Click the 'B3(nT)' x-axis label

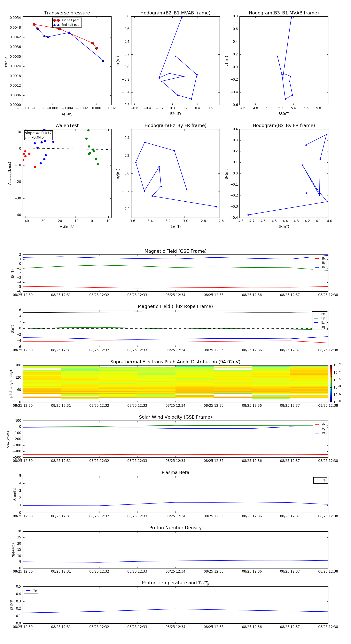[x=284, y=114]
